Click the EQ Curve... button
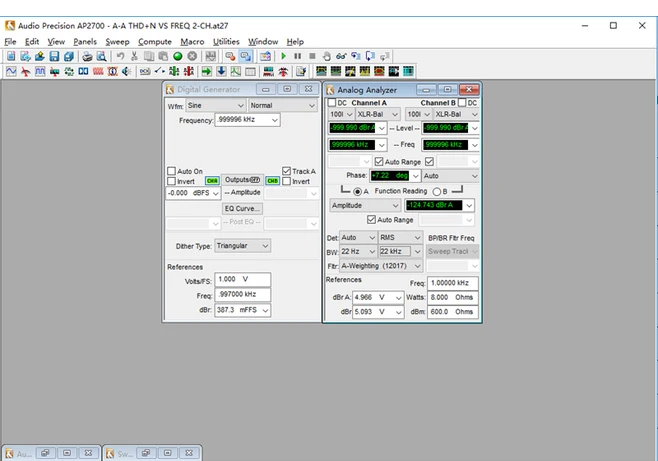The image size is (658, 461). (242, 208)
